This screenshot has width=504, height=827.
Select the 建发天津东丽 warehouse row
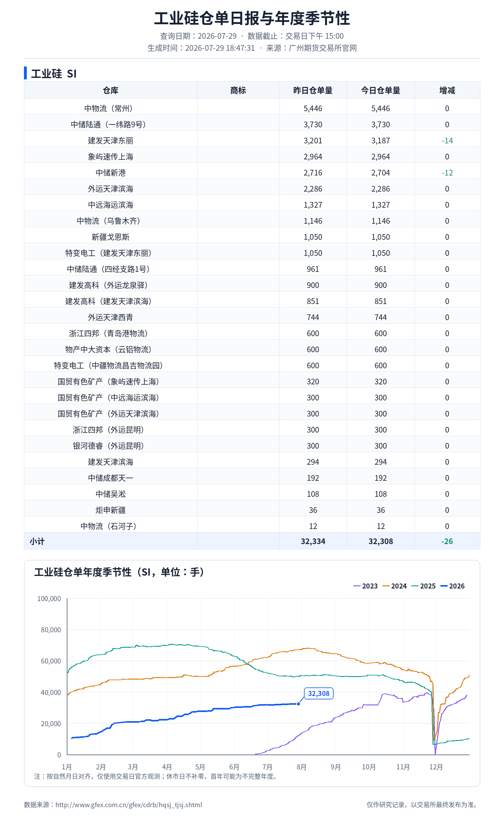point(252,140)
